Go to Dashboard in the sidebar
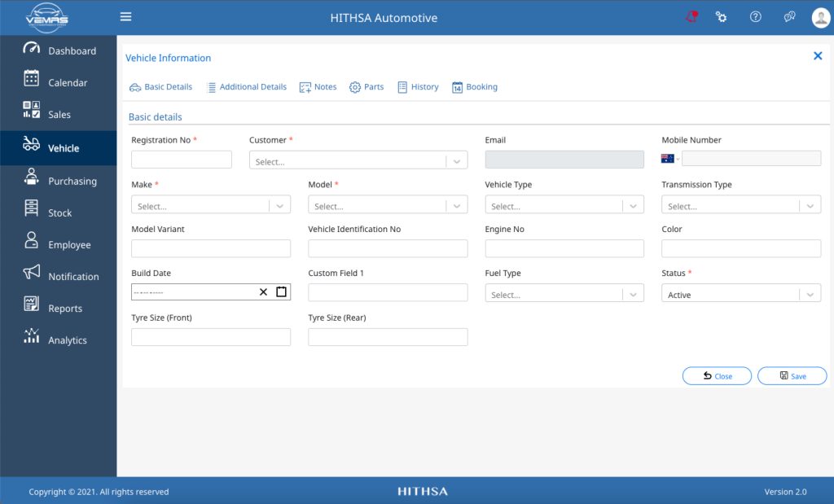The width and height of the screenshot is (834, 504). (59, 50)
